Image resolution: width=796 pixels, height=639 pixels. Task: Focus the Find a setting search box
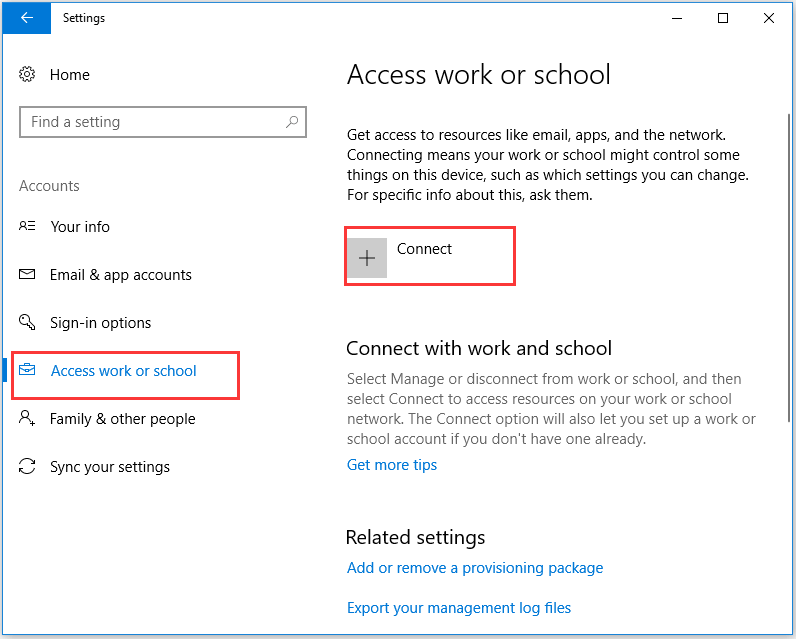(x=163, y=122)
